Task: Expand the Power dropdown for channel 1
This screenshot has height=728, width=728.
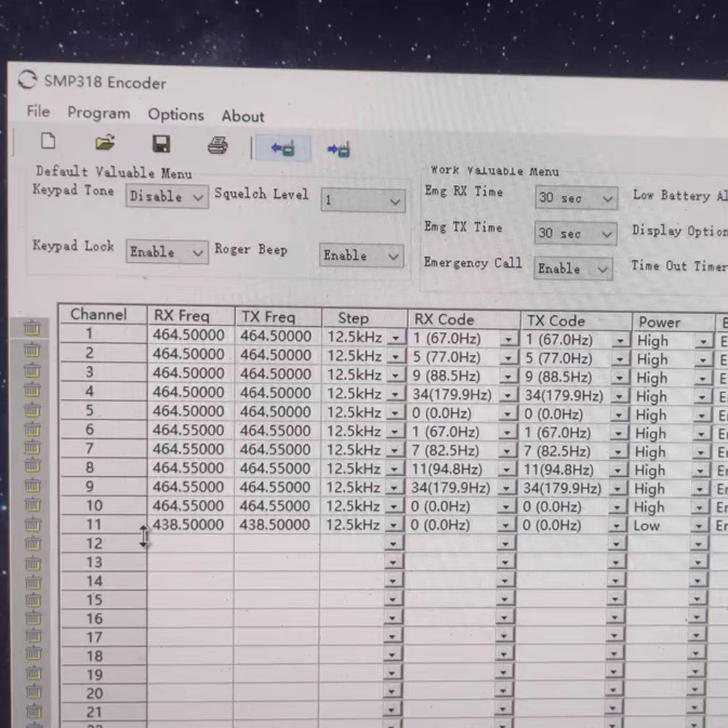Action: tap(704, 341)
